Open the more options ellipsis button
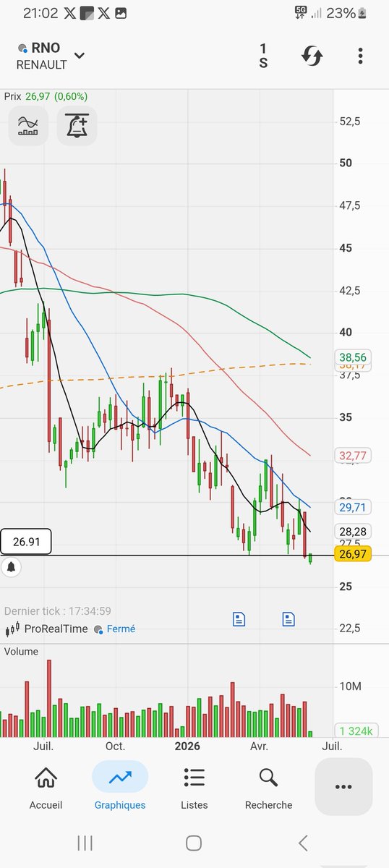 pos(343,787)
